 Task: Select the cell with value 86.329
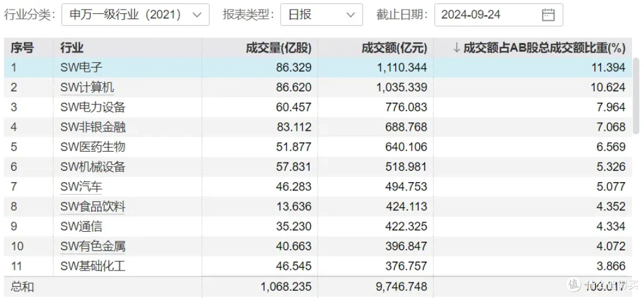[292, 67]
